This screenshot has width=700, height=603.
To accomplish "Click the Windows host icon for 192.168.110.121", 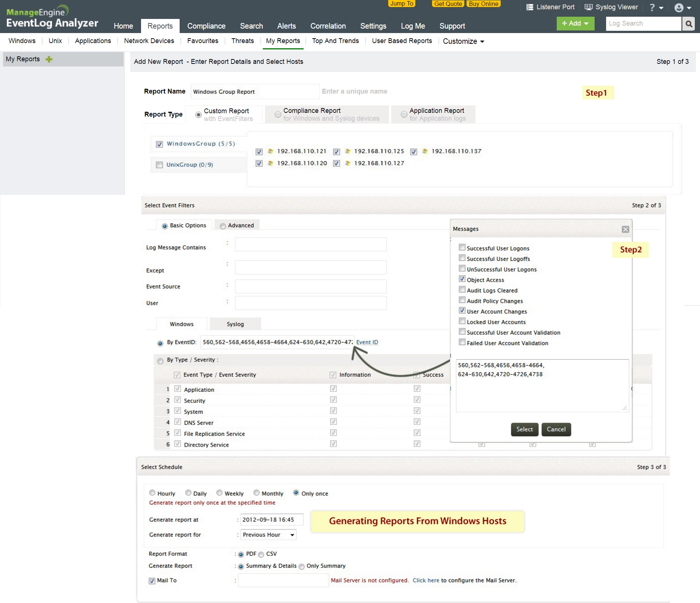I will (271, 151).
